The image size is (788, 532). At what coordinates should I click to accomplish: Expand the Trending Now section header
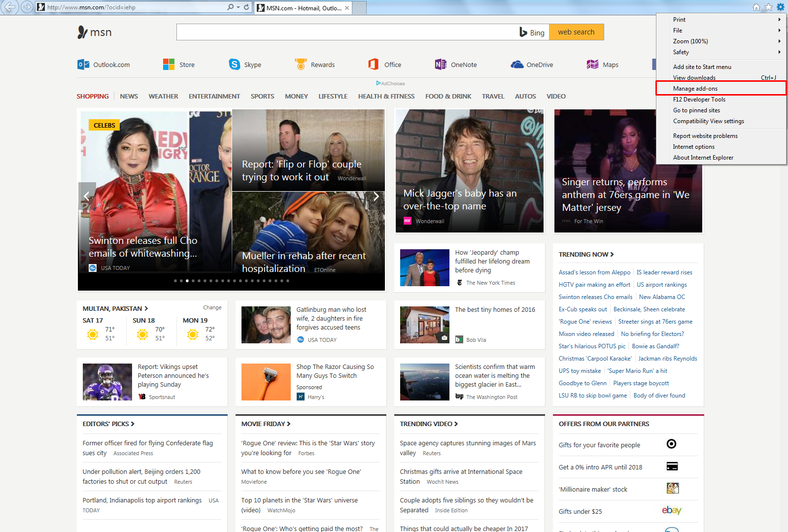point(586,254)
